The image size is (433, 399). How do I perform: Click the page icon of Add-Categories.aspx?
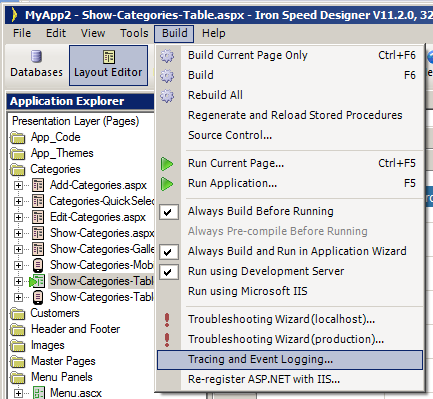coord(38,185)
